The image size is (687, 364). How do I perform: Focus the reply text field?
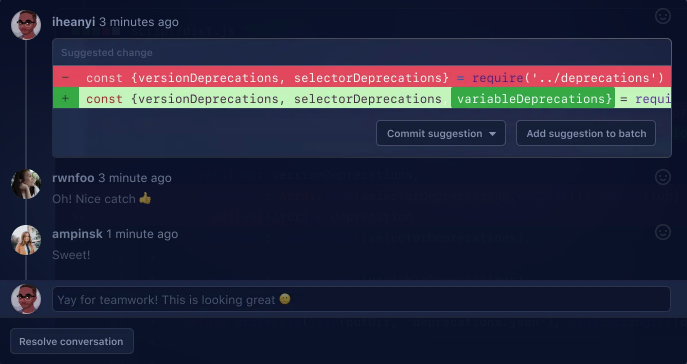pyautogui.click(x=361, y=299)
